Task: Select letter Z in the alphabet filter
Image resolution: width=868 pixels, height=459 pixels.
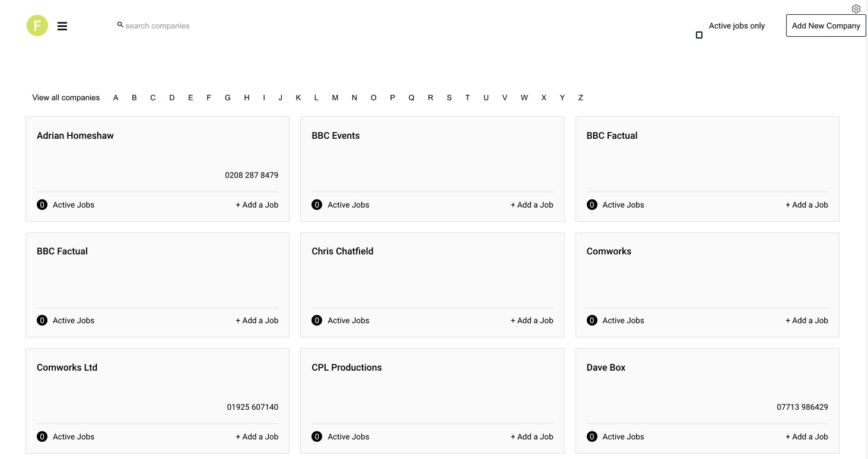Action: (580, 97)
